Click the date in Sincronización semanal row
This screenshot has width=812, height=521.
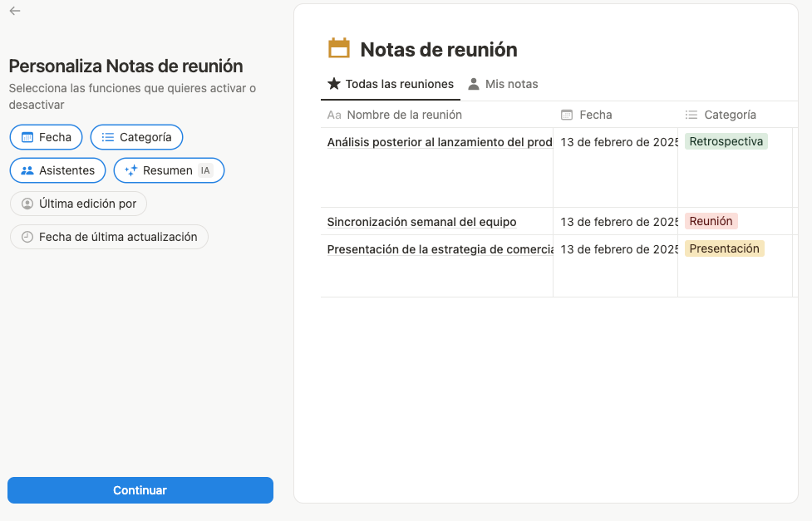tap(619, 222)
